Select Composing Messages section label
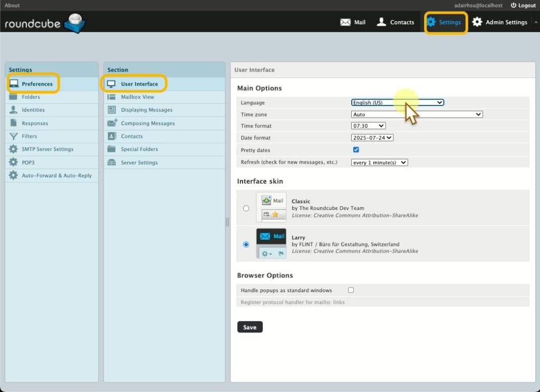The image size is (540, 392). tap(148, 123)
